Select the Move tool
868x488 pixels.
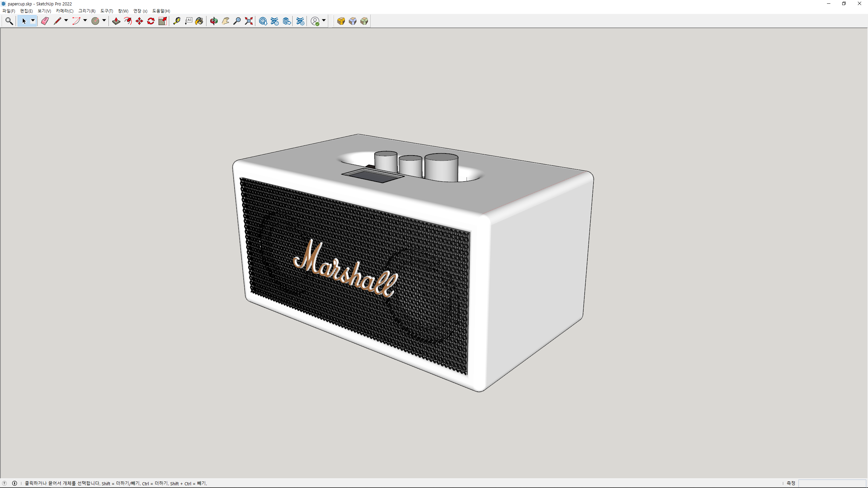pyautogui.click(x=139, y=21)
